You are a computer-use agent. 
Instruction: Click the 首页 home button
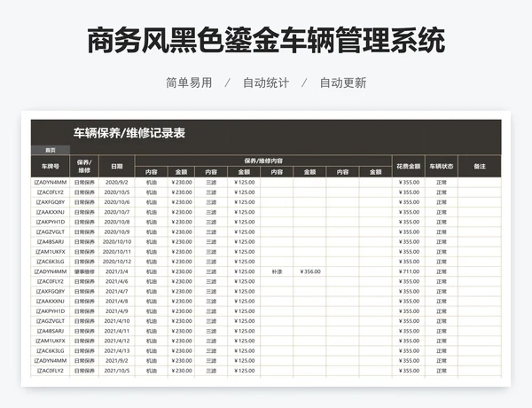point(51,150)
